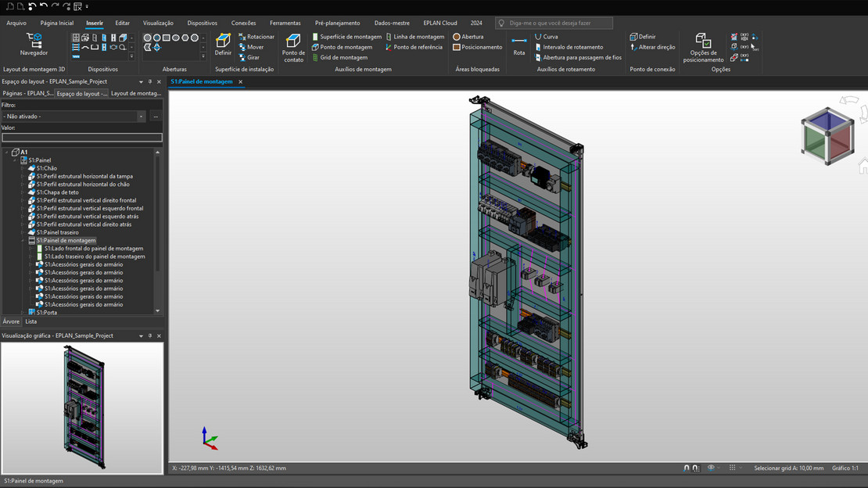Collapse the S1:Painel de montagem node
The width and height of the screenshot is (868, 488).
[23, 241]
